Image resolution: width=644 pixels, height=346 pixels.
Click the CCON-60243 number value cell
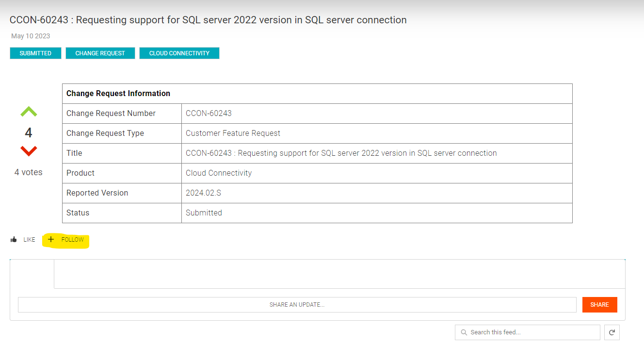coord(377,114)
